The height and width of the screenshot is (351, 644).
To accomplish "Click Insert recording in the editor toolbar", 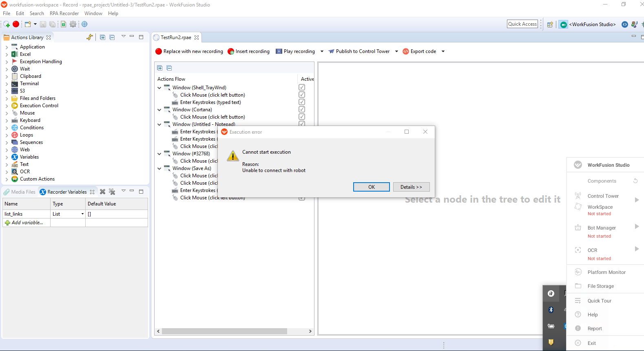I will coord(249,51).
